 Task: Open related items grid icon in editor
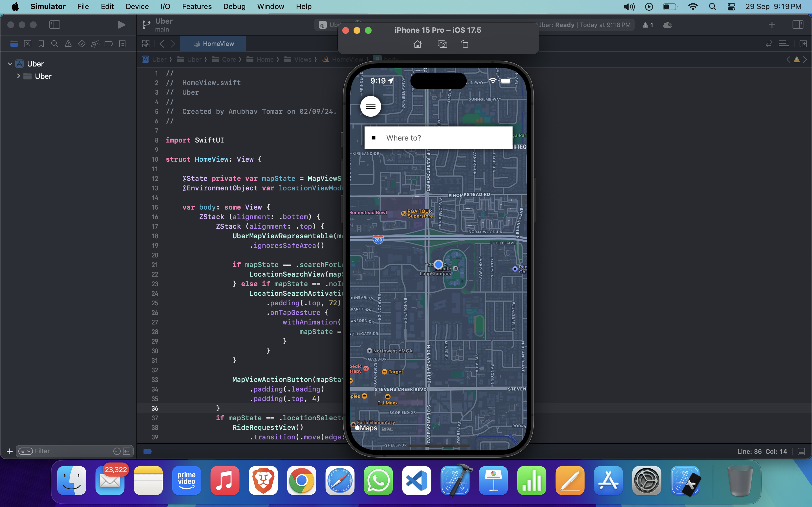coord(145,44)
